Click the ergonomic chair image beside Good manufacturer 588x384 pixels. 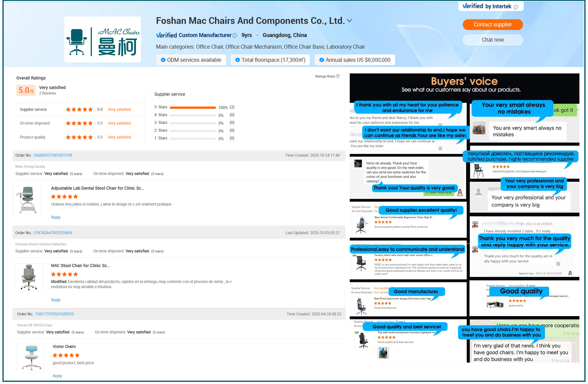361,306
